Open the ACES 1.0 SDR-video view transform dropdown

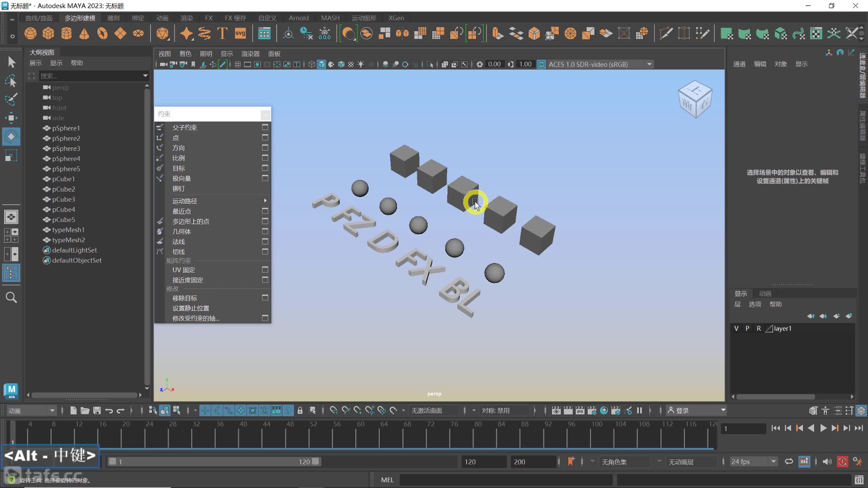(x=600, y=64)
